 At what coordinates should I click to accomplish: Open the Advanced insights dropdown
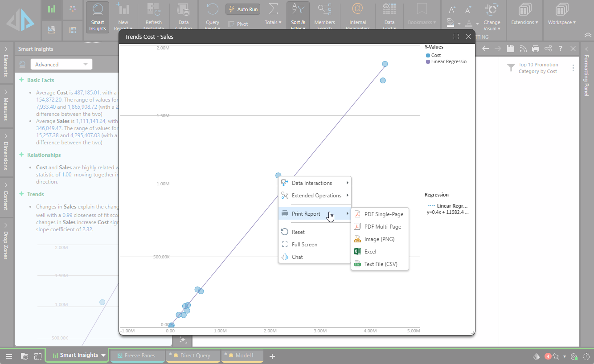pyautogui.click(x=61, y=65)
